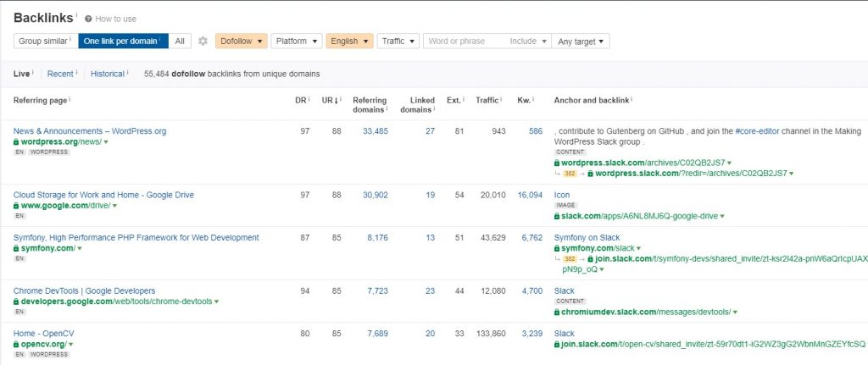Expand the symfony.com/ URL dropdown arrow

(x=80, y=248)
